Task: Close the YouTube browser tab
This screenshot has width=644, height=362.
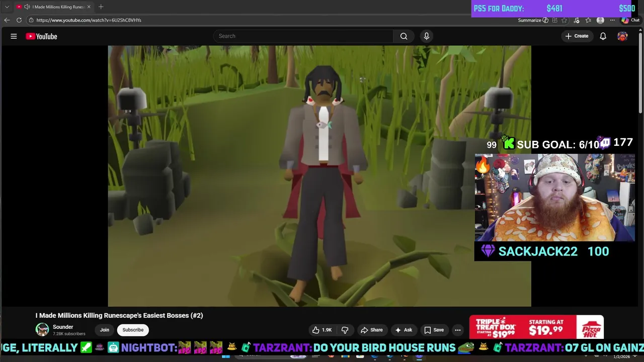Action: click(89, 7)
